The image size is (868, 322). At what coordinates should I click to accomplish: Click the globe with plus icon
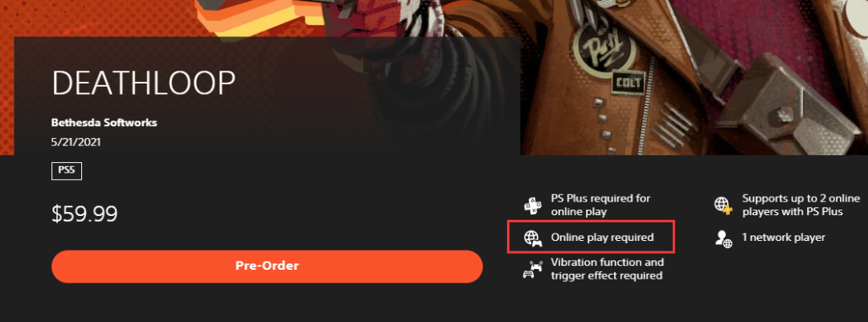[723, 206]
